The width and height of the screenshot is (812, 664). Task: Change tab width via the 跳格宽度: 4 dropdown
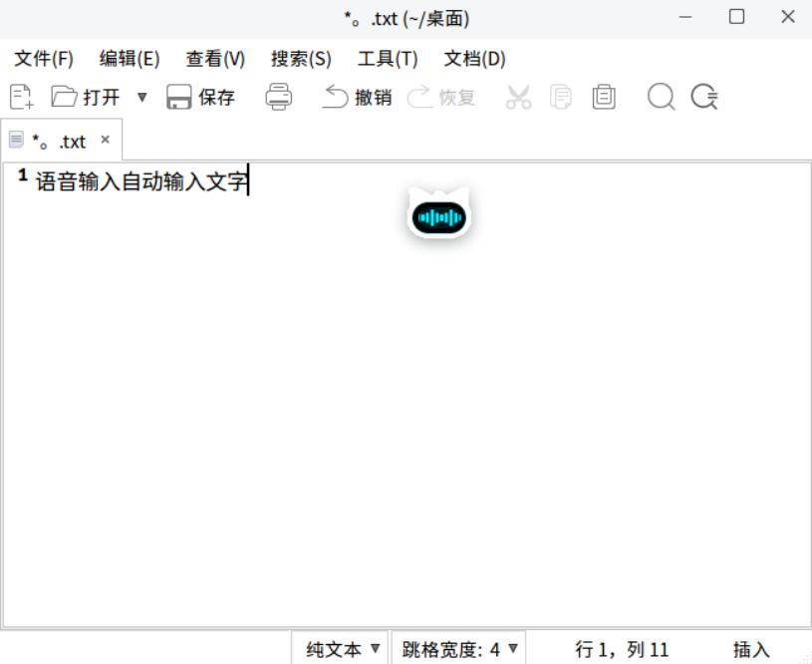(455, 647)
